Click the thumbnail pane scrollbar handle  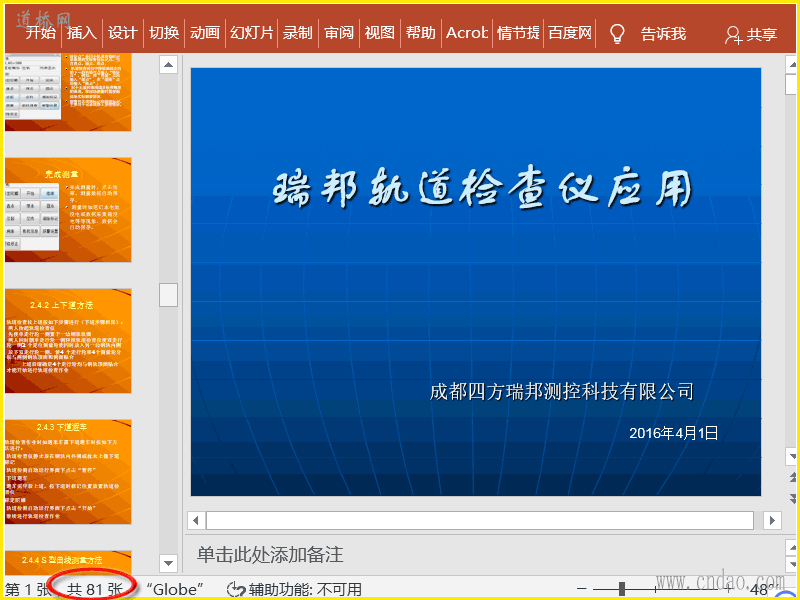click(168, 295)
